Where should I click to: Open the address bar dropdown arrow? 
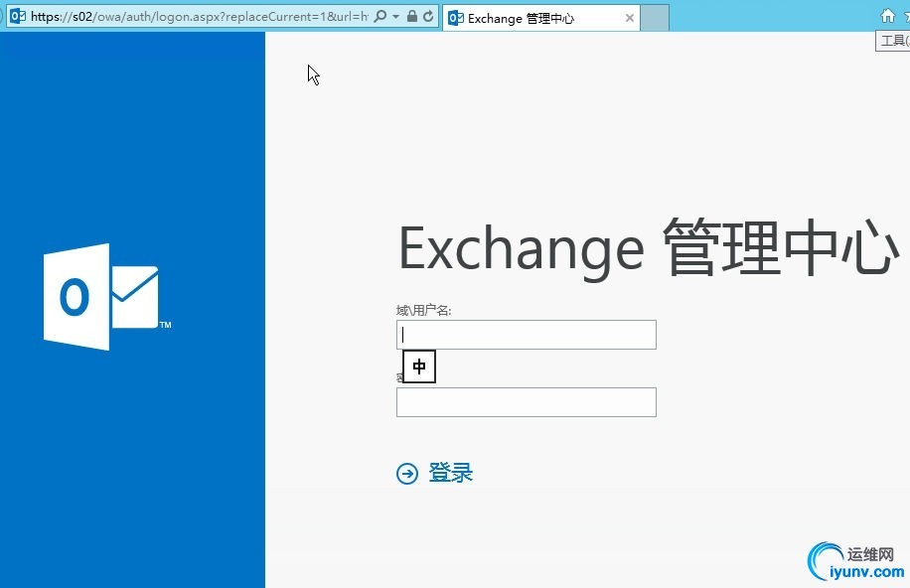point(395,16)
